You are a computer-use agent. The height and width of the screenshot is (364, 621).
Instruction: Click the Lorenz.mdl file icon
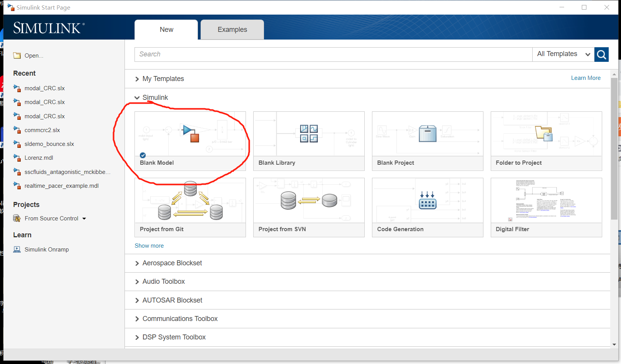[17, 158]
